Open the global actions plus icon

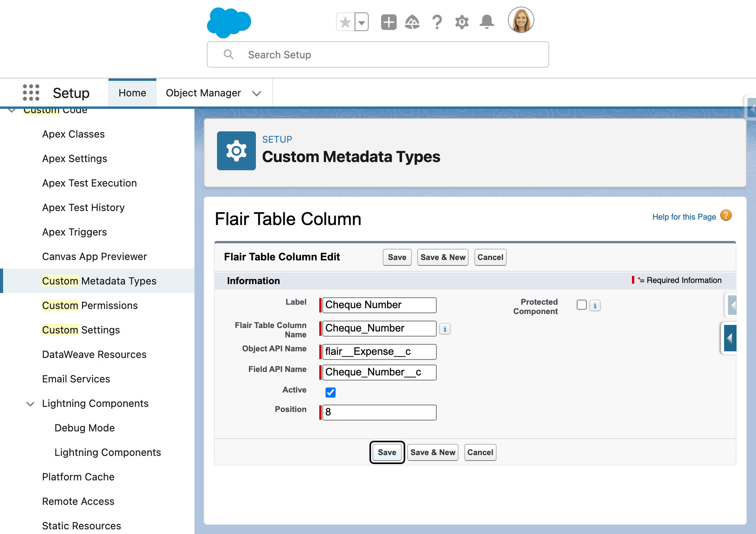pos(388,22)
